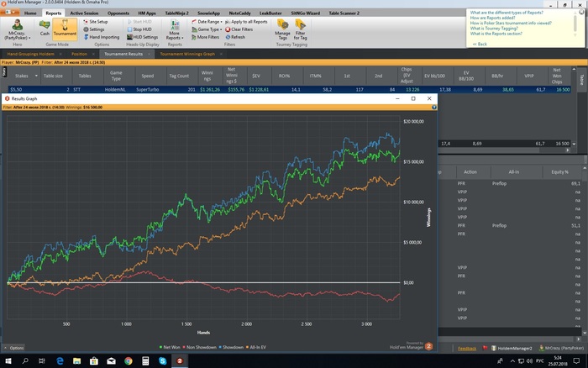Open the LeakBuster ribbon tab
The height and width of the screenshot is (368, 588).
[270, 13]
